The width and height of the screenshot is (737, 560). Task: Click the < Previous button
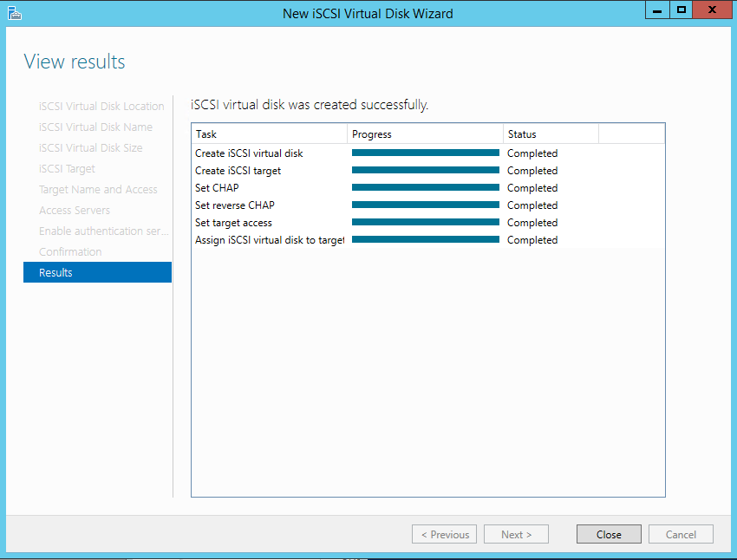[x=444, y=534]
